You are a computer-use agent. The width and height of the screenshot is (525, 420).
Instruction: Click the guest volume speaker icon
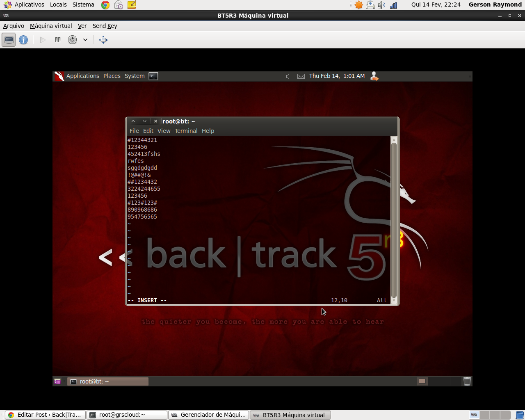pyautogui.click(x=288, y=76)
